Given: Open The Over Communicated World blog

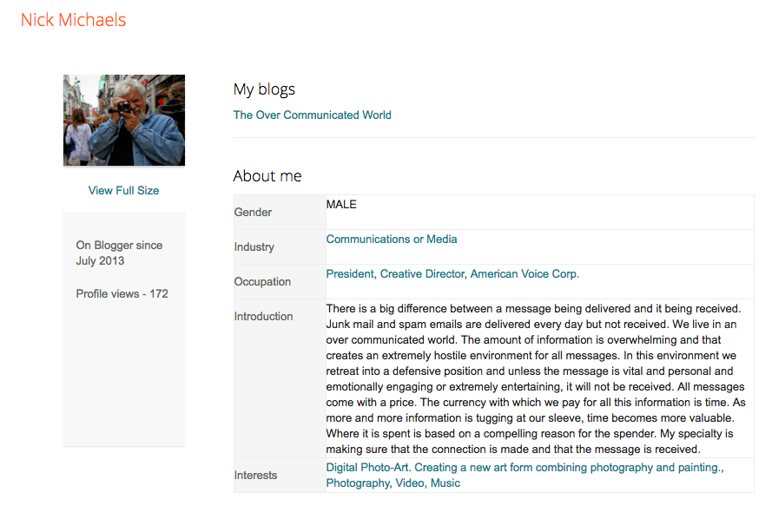Looking at the screenshot, I should coord(312,115).
